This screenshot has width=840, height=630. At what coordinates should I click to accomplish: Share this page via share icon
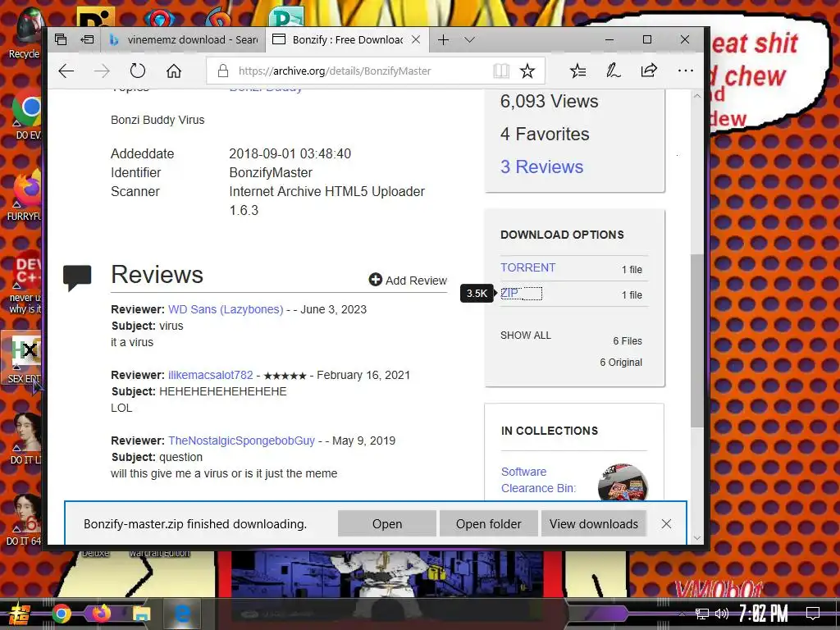tap(649, 71)
